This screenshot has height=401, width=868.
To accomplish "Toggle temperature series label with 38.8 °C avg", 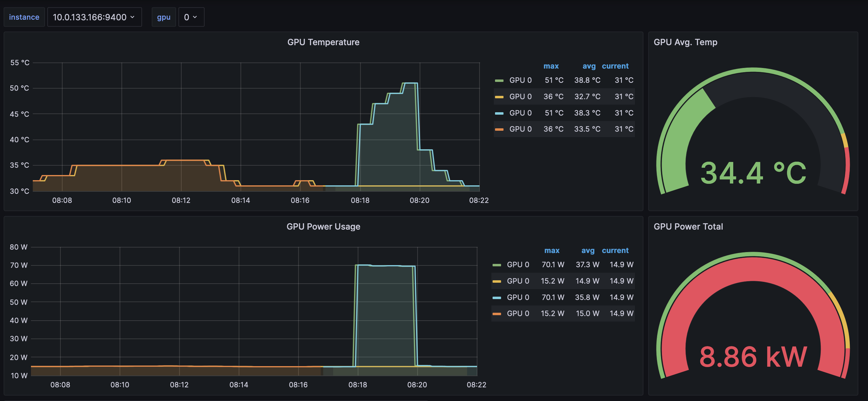I will 520,80.
